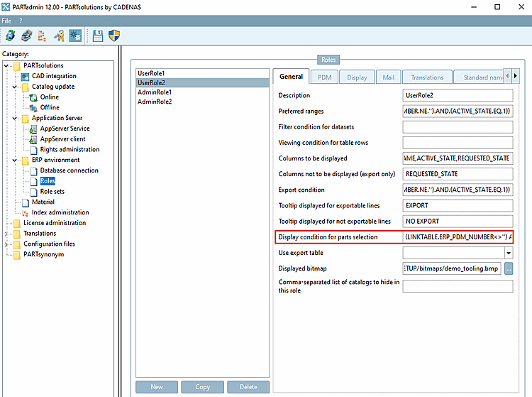The width and height of the screenshot is (532, 397).
Task: Expand the Configuration files folder
Action: tap(6, 244)
